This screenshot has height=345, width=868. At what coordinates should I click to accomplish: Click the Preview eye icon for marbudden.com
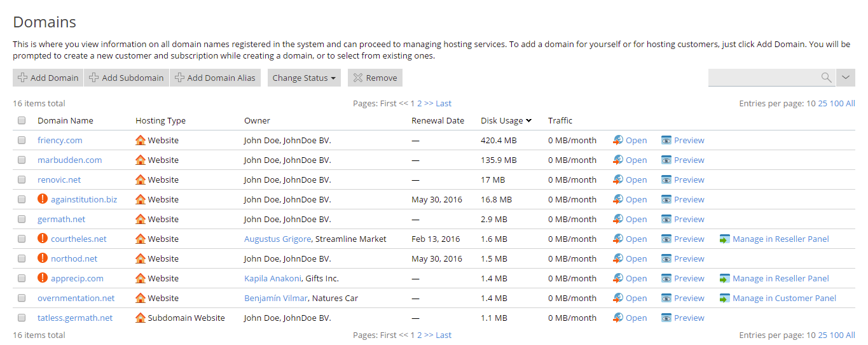(666, 160)
